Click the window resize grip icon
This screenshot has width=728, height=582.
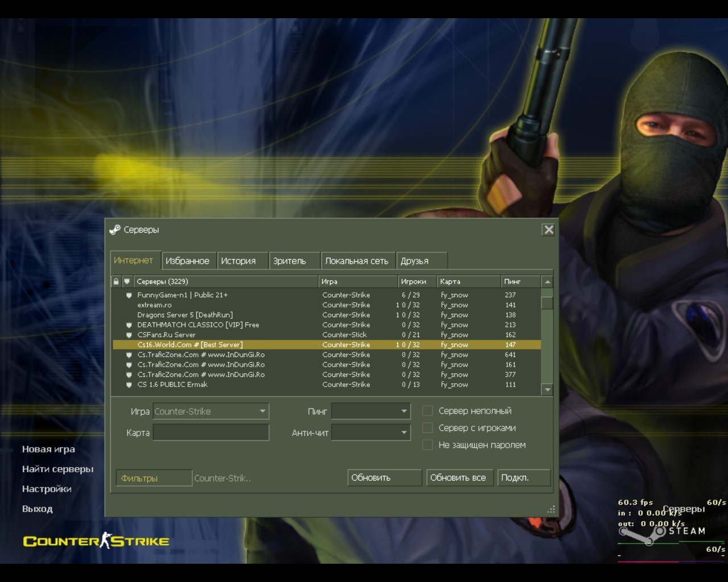click(551, 509)
